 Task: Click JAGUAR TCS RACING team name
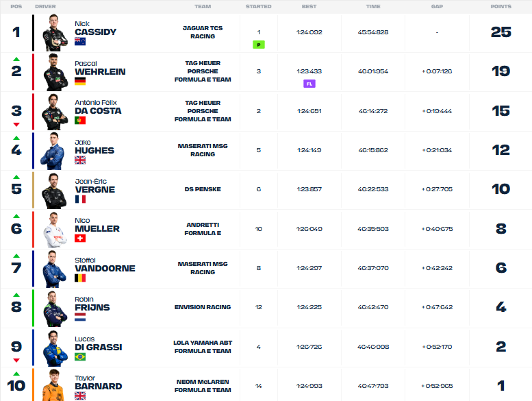pos(203,32)
